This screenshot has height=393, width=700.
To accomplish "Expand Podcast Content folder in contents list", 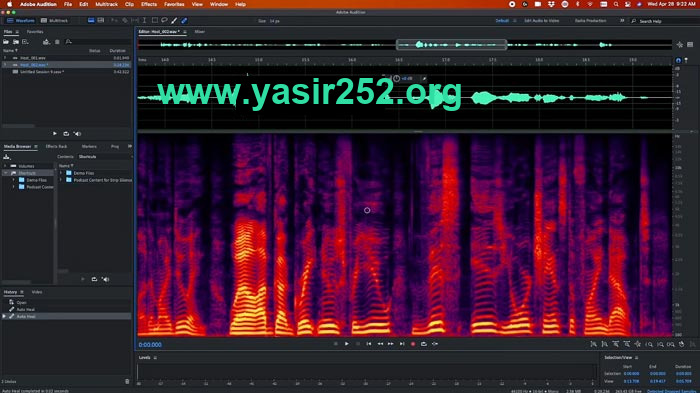I will 61,180.
